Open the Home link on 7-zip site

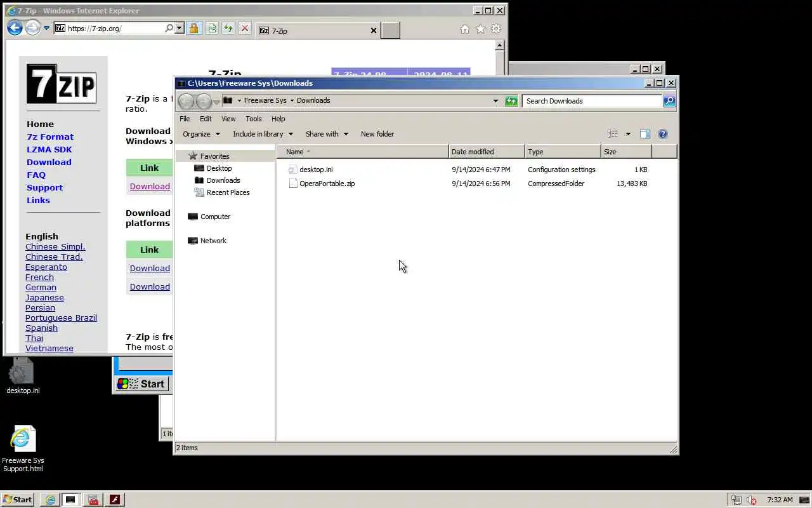[40, 124]
